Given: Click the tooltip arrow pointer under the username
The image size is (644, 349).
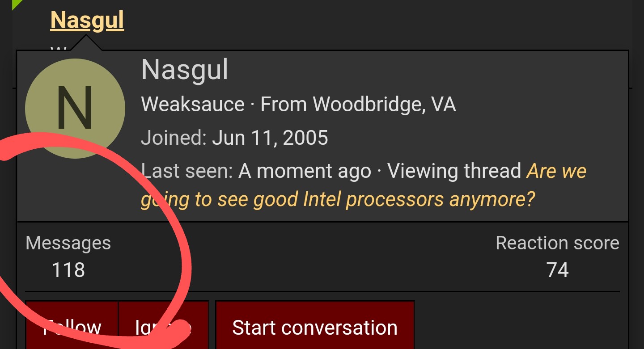Looking at the screenshot, I should (86, 44).
